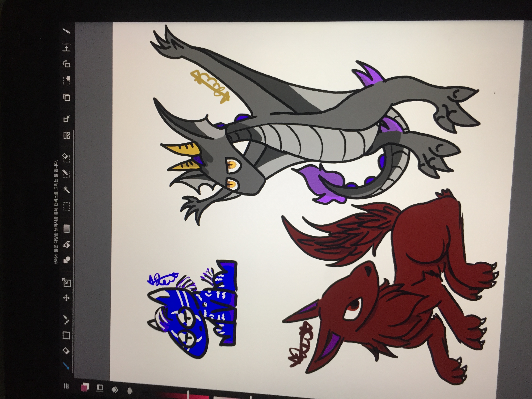Choose the Select Pen tool

point(66,174)
